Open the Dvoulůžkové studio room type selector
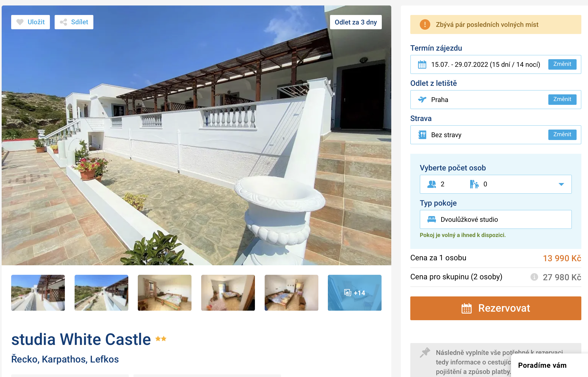 (496, 219)
